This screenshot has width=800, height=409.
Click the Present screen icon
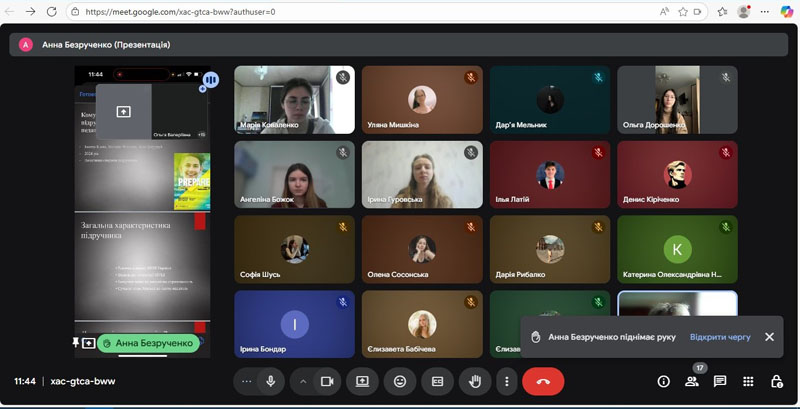(x=362, y=381)
